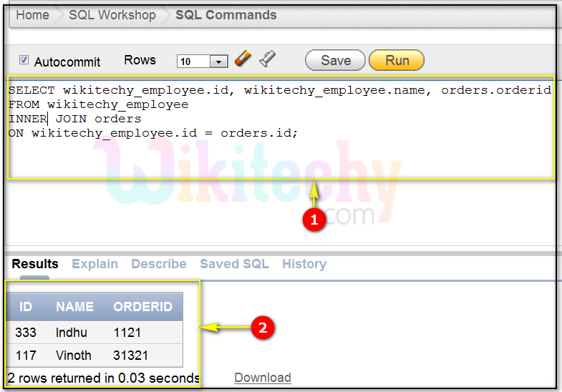Switch to the Describe tab
Screen dimensions: 562x392
[158, 264]
